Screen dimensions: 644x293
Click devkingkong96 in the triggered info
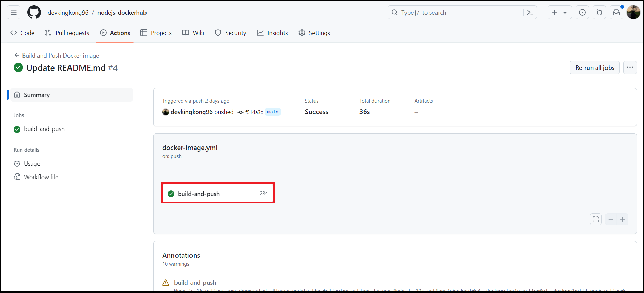coord(191,112)
